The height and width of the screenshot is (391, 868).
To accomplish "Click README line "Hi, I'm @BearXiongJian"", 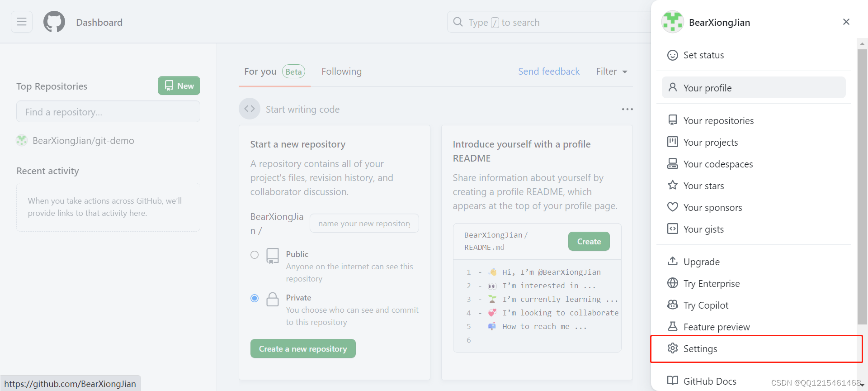I will point(552,272).
